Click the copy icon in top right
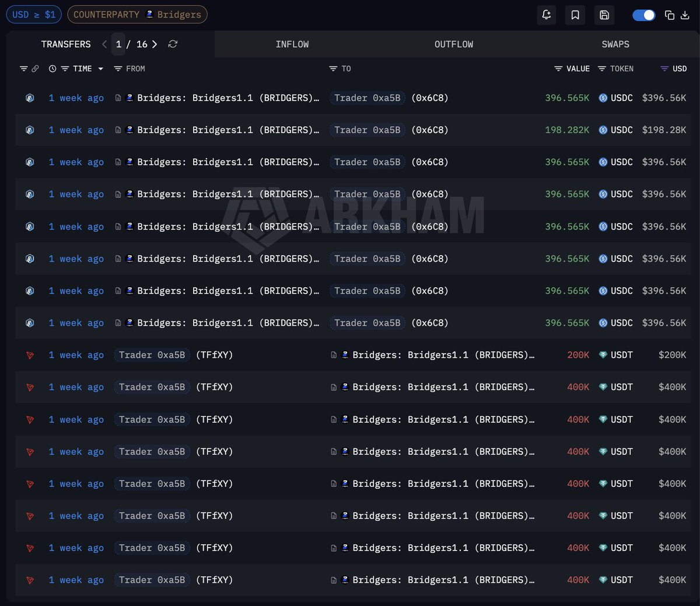Image resolution: width=700 pixels, height=606 pixels. 670,15
